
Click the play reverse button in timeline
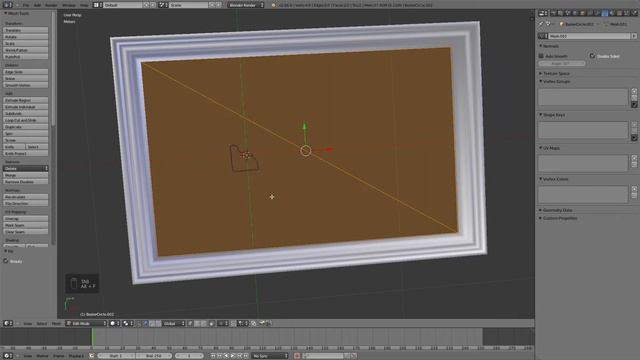tap(226, 356)
